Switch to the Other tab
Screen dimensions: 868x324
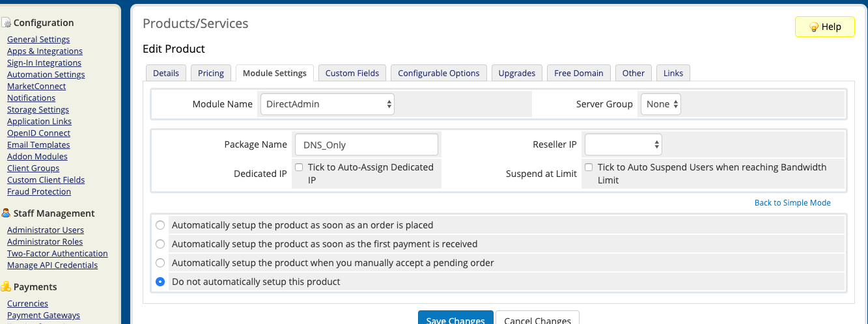(x=634, y=73)
